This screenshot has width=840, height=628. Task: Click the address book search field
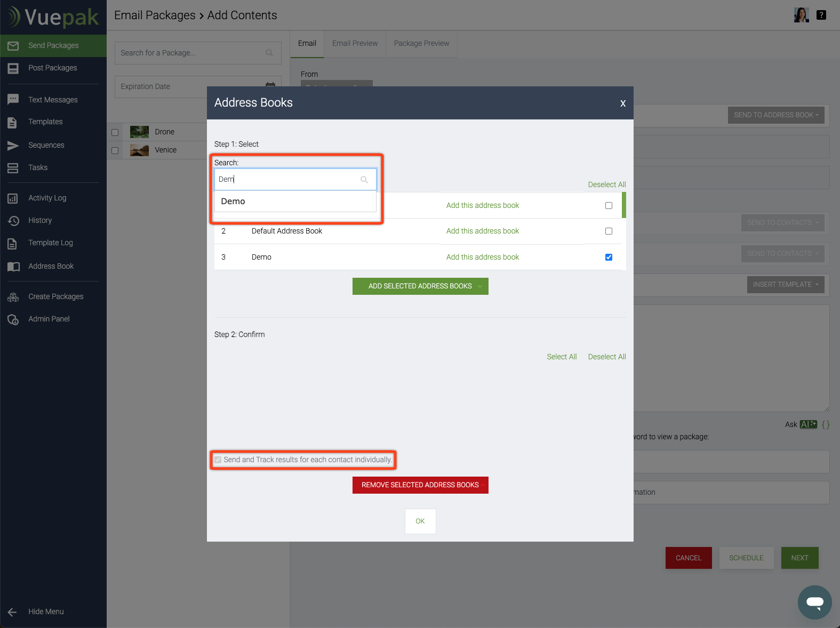[288, 180]
